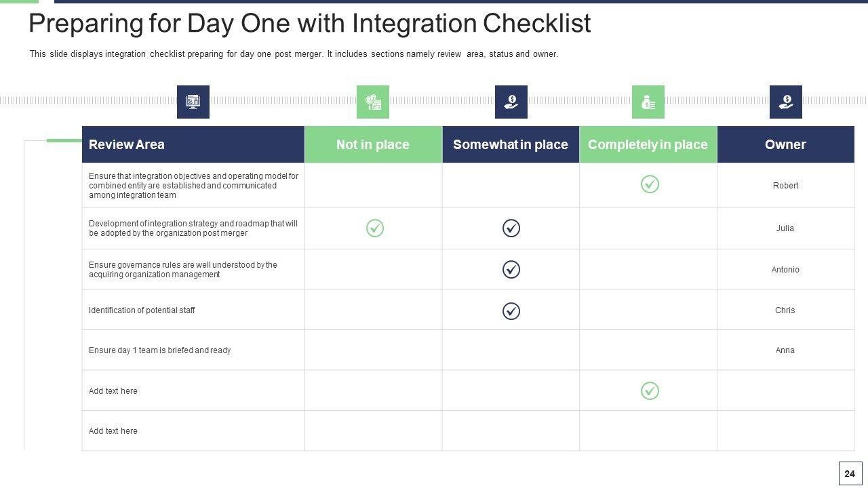
Task: Click the green icon above Not in place
Action: click(373, 102)
